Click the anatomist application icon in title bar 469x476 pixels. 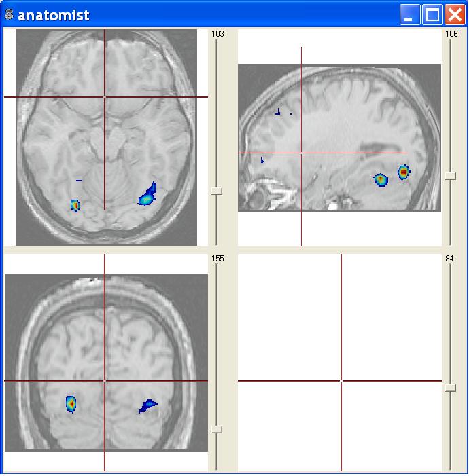[9, 15]
